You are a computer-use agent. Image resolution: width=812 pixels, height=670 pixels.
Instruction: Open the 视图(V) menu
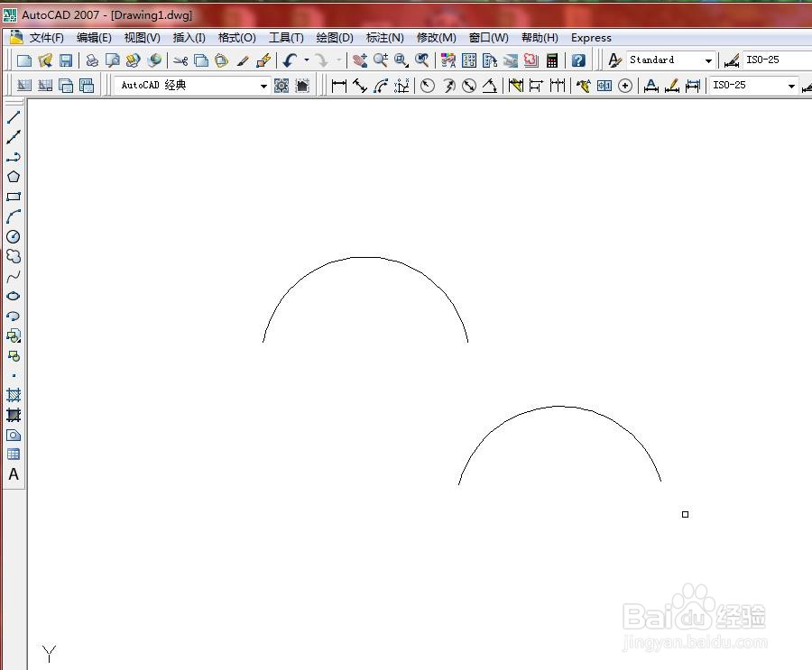(x=142, y=38)
